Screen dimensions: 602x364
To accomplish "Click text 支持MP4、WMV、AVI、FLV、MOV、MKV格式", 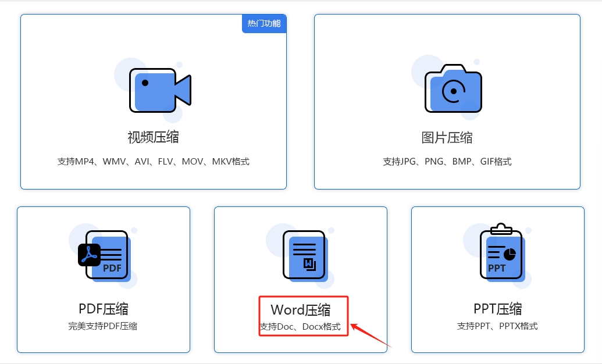I will [x=153, y=162].
